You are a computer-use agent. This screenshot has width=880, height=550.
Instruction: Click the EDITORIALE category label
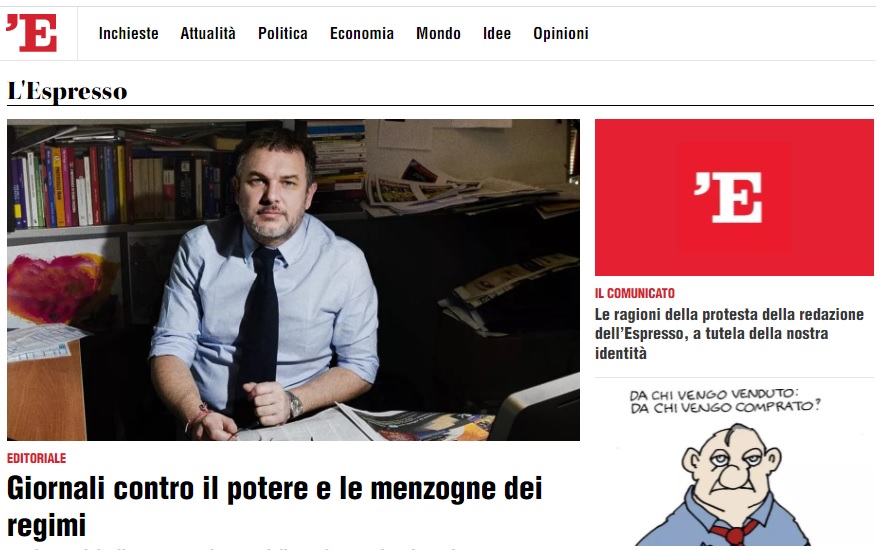(36, 458)
